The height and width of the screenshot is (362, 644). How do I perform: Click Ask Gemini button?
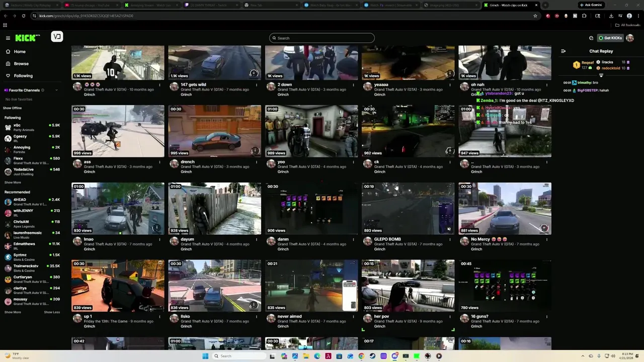click(591, 5)
